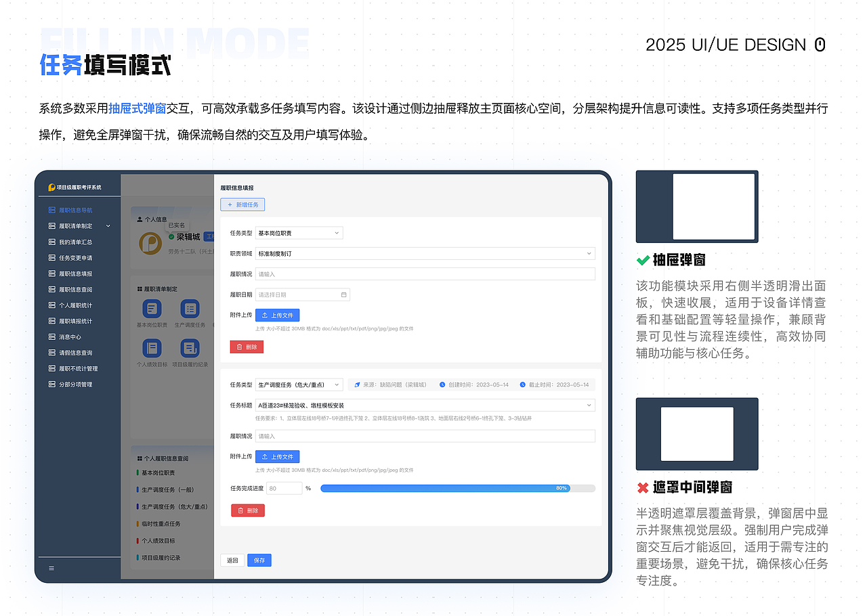
Task: Click the 已实名 tooltip tag
Action: tap(177, 225)
